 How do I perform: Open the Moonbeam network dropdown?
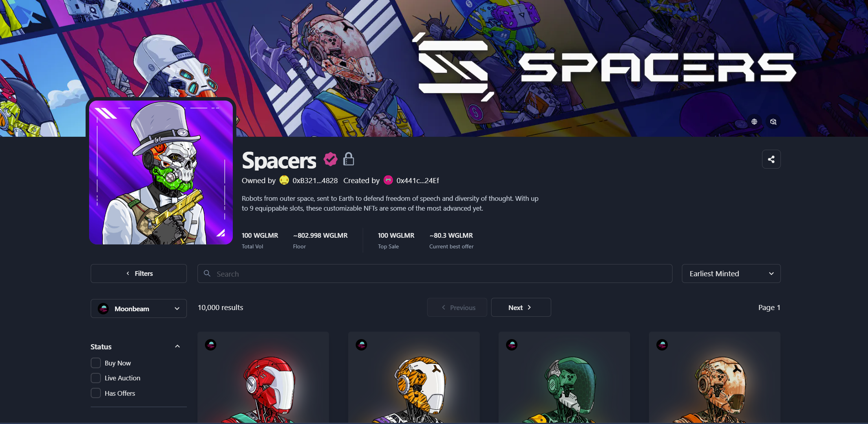point(139,308)
